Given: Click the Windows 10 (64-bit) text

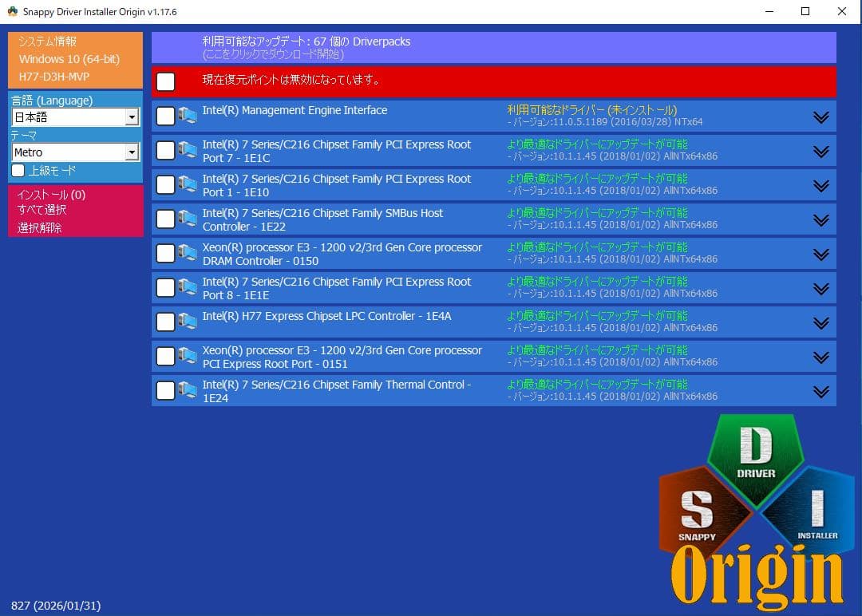Looking at the screenshot, I should click(x=69, y=59).
